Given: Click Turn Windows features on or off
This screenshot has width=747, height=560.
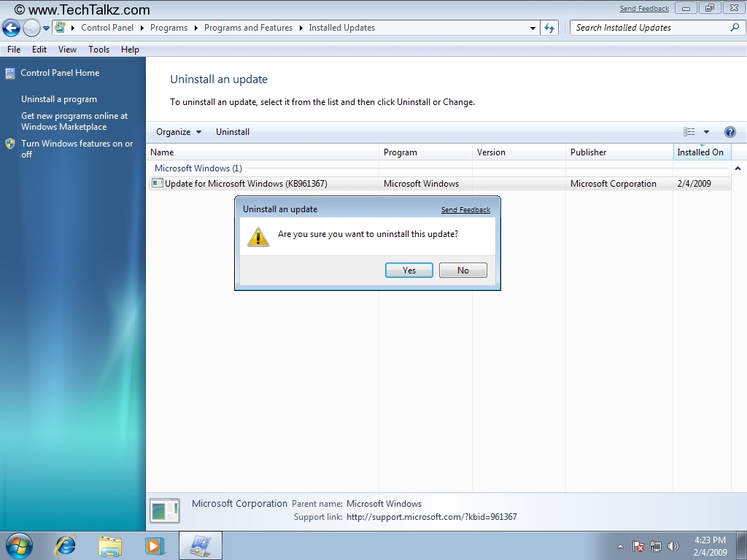Looking at the screenshot, I should click(77, 149).
